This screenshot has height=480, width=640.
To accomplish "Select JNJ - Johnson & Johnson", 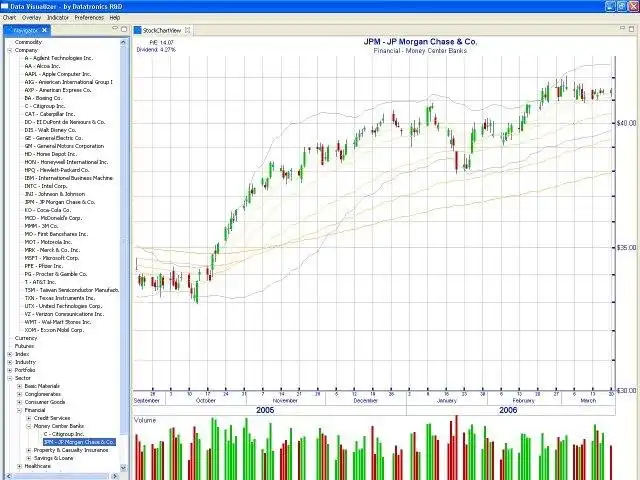I will 55,194.
